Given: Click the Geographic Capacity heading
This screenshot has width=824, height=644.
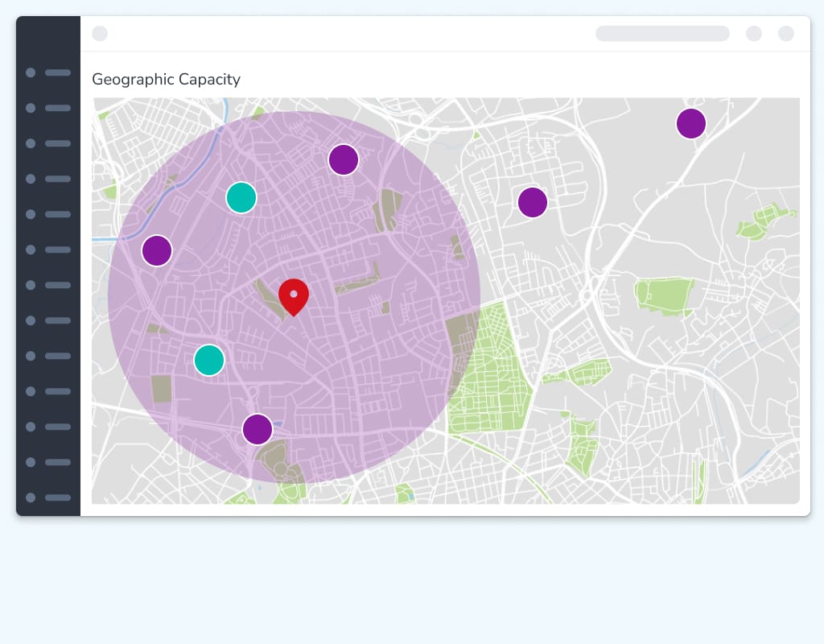Looking at the screenshot, I should pos(166,79).
